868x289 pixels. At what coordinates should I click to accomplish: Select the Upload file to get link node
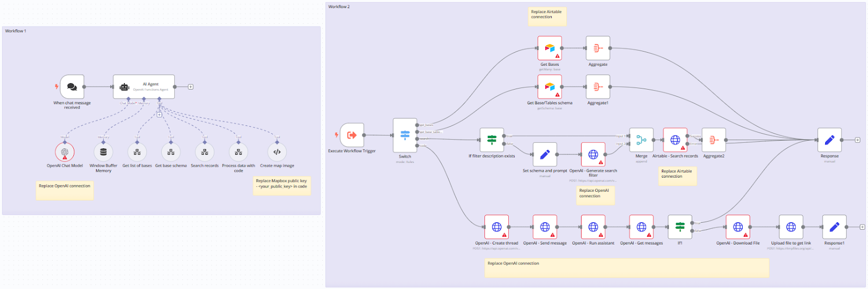[791, 227]
